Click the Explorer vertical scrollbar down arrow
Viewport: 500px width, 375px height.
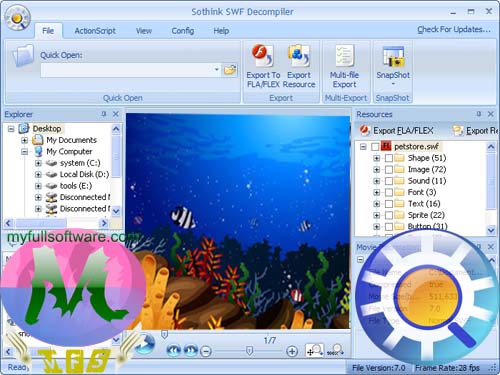[x=116, y=211]
